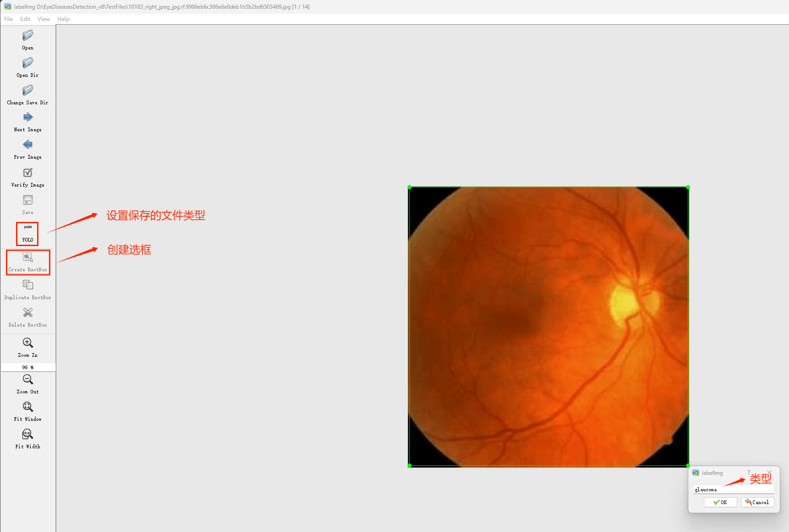Open an image file with Open

[x=27, y=39]
